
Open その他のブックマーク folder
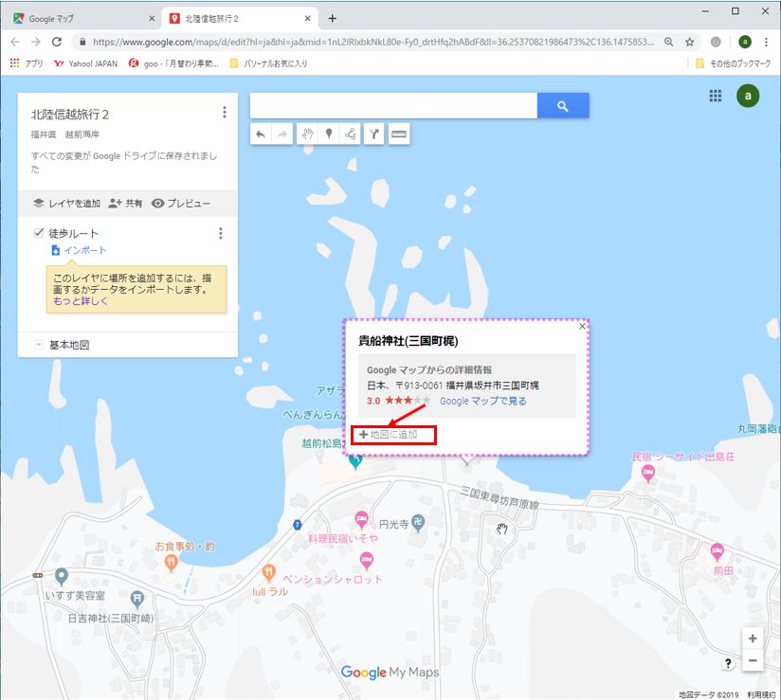(734, 63)
